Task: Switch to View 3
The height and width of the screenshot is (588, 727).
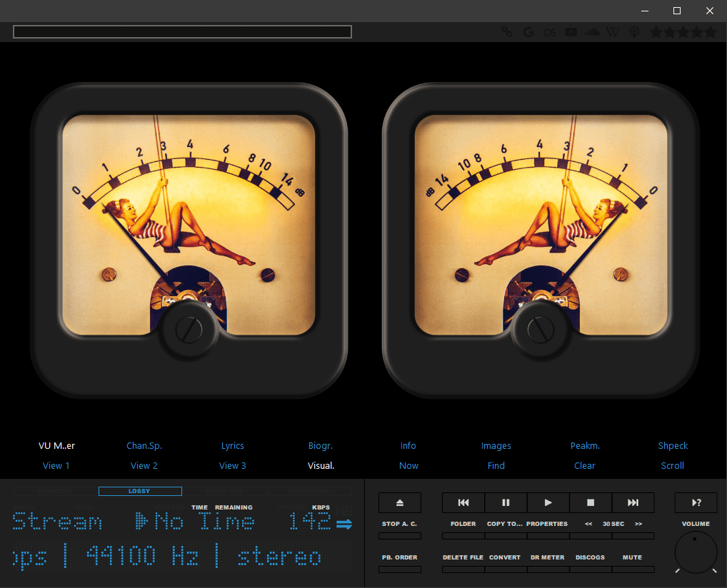Action: pyautogui.click(x=232, y=466)
